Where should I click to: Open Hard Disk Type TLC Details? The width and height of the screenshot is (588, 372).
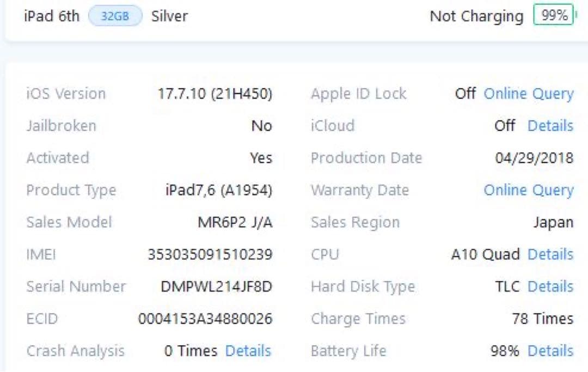point(550,286)
